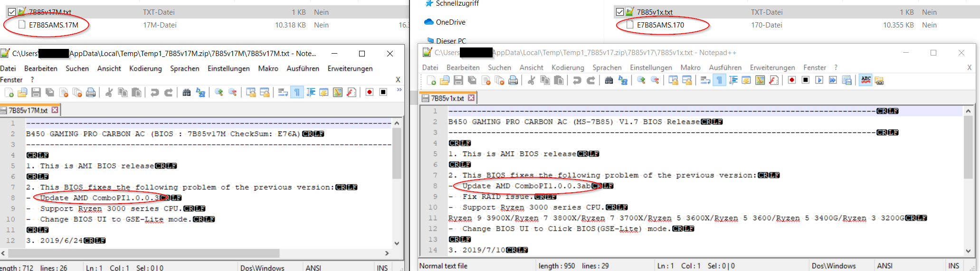
Task: Click New file icon in 7B85v17M.txt Notepad++ window
Action: 9,92
